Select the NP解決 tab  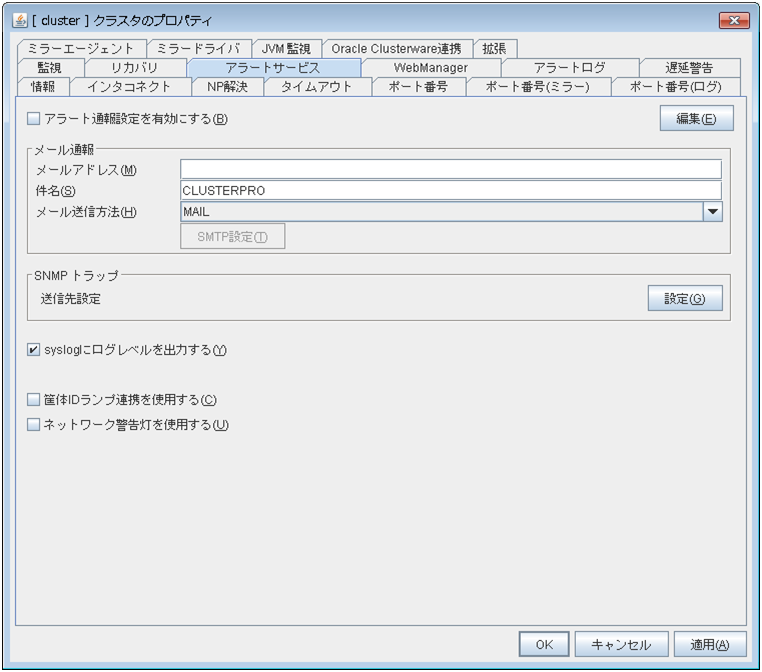[227, 87]
